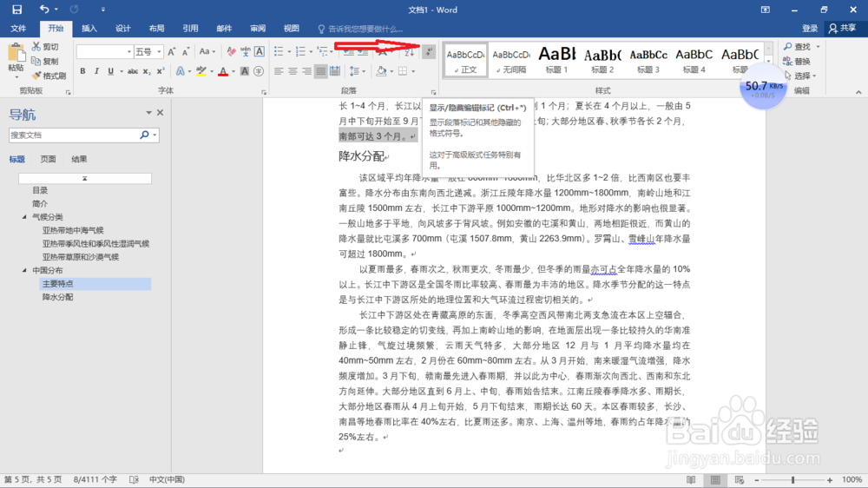Open the line spacing dropdown
This screenshot has width=868, height=488.
coord(357,71)
